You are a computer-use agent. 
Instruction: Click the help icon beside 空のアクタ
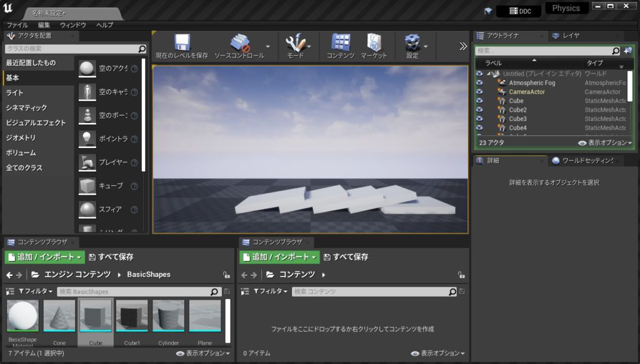(134, 69)
